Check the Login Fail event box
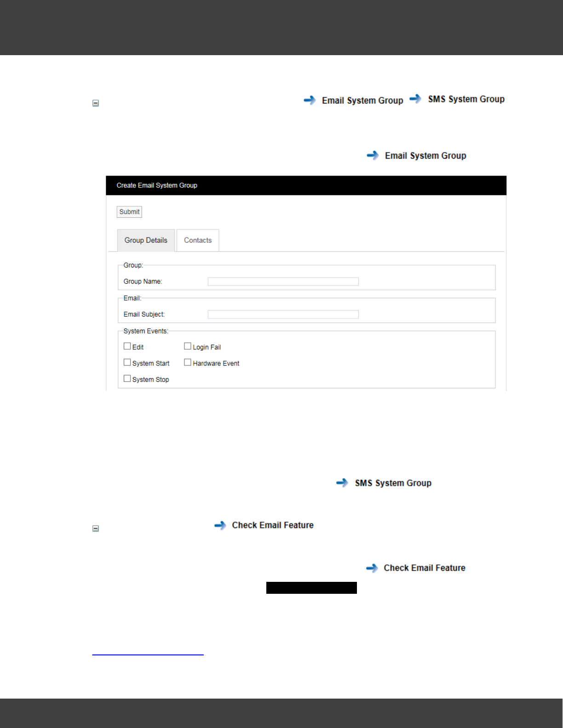 [x=188, y=347]
